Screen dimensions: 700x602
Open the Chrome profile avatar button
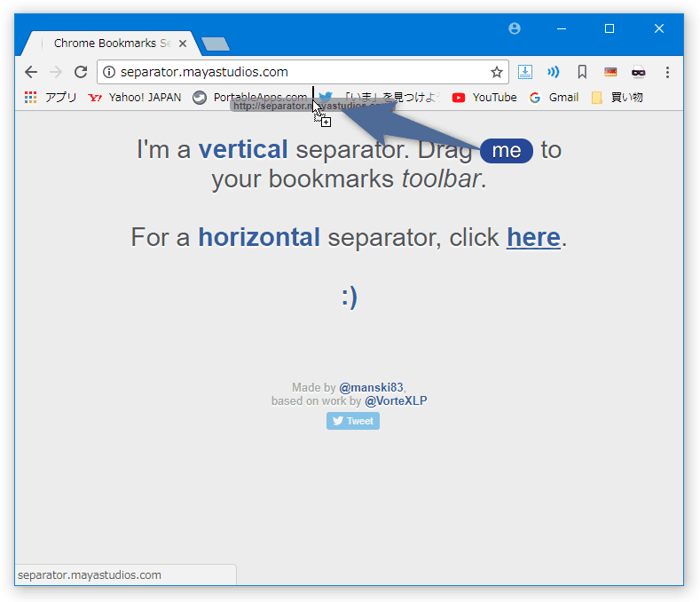pyautogui.click(x=515, y=28)
